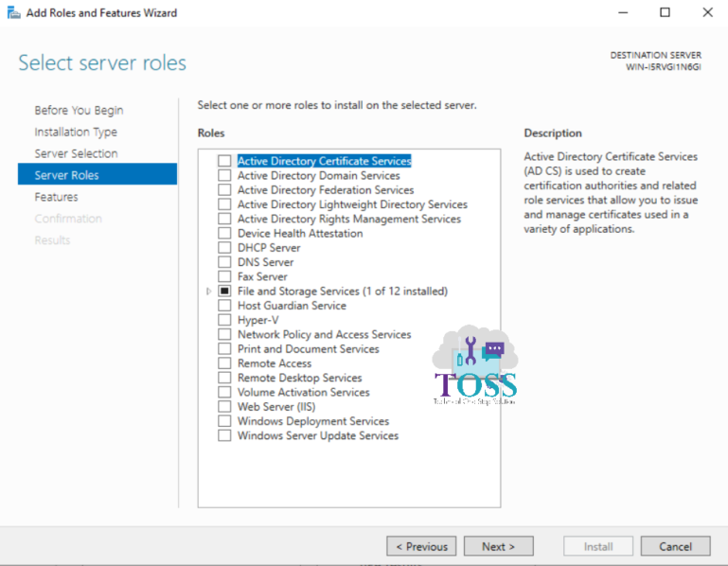The width and height of the screenshot is (728, 566).
Task: Tick the Web Server (IIS) checkbox
Action: point(224,406)
